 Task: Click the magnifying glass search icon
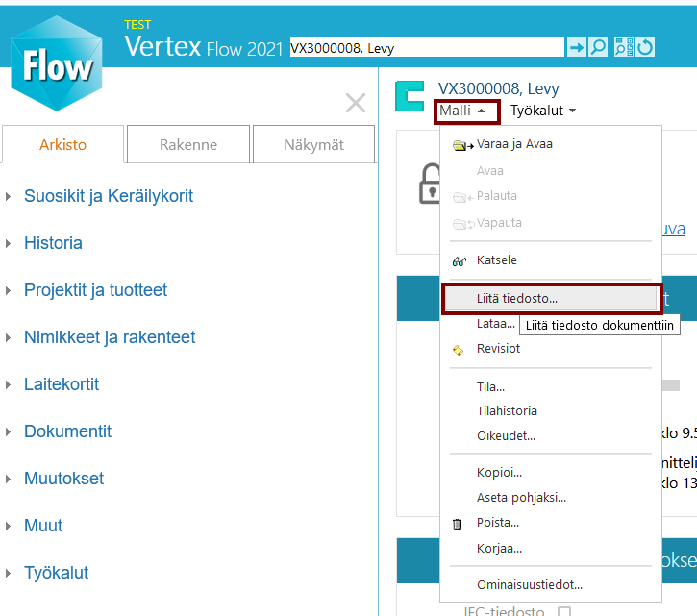click(598, 47)
